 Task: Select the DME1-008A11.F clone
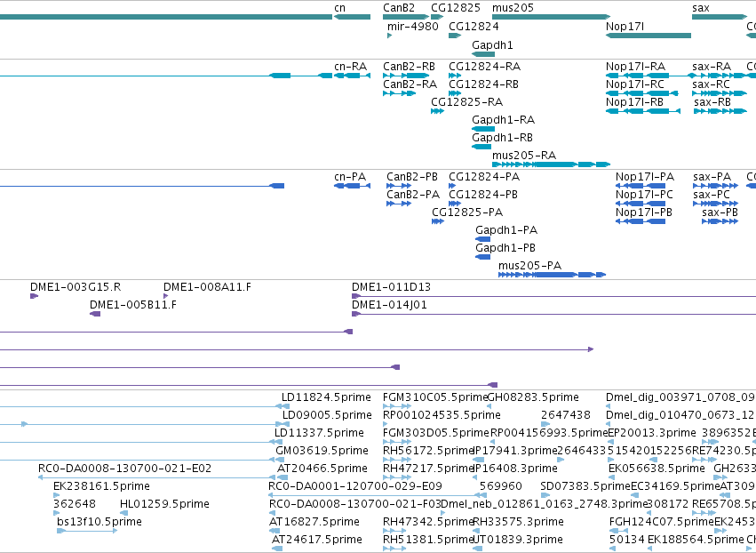pos(166,296)
